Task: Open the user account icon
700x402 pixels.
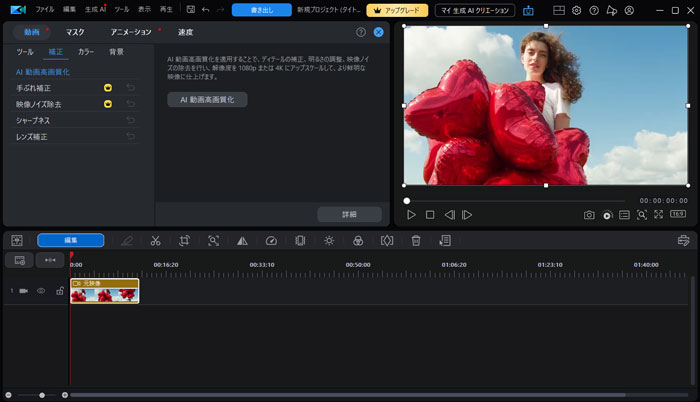Action: pos(629,10)
